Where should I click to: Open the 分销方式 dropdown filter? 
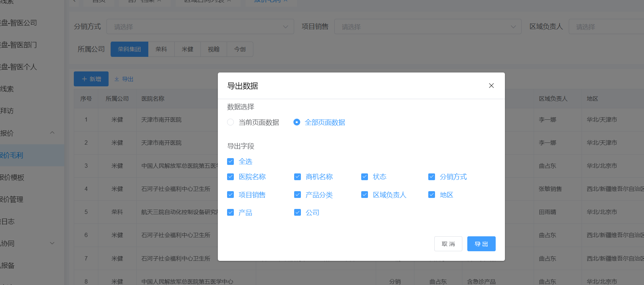click(x=200, y=27)
